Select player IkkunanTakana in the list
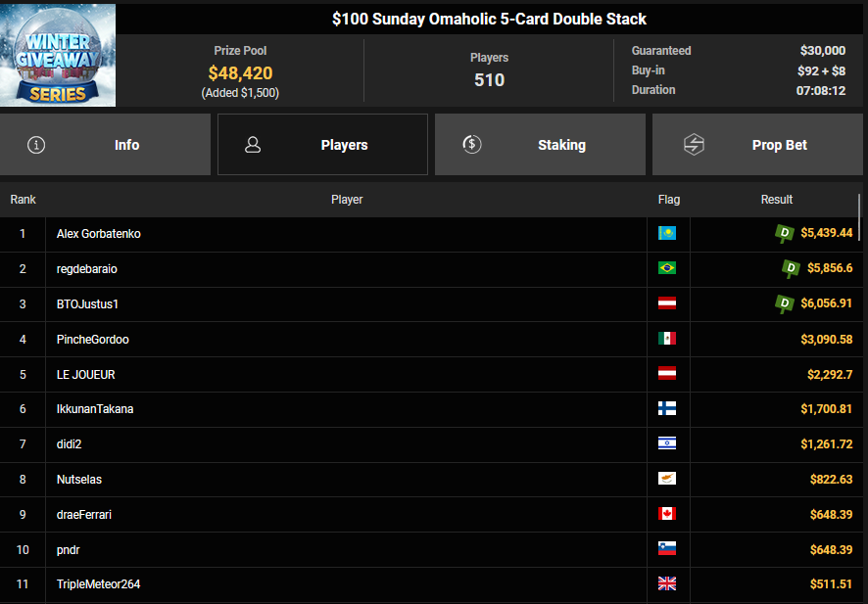The height and width of the screenshot is (604, 868). pos(95,409)
